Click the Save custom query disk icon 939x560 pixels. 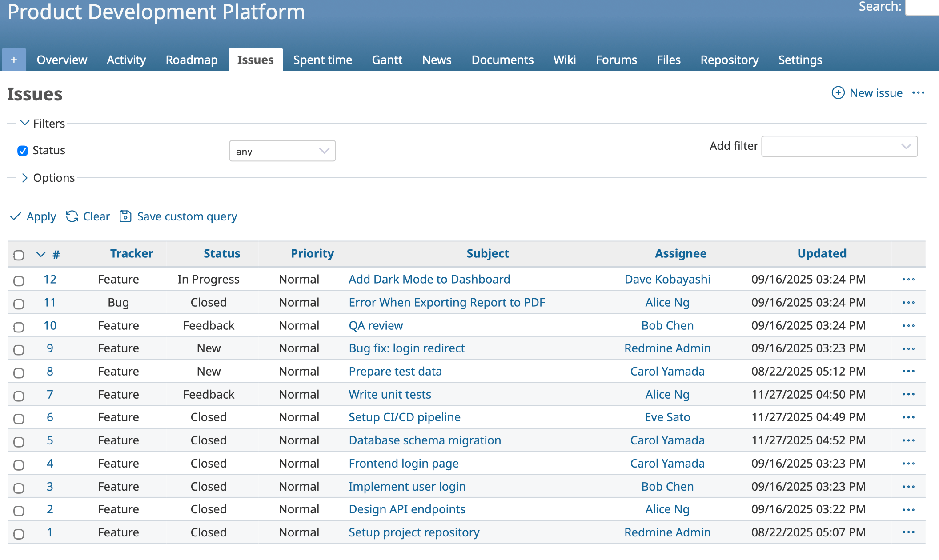pos(125,216)
